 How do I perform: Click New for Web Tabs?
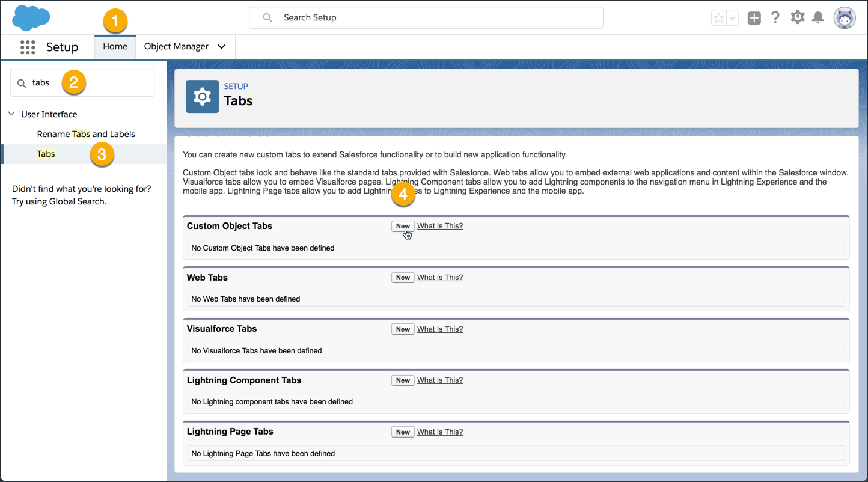(x=403, y=278)
